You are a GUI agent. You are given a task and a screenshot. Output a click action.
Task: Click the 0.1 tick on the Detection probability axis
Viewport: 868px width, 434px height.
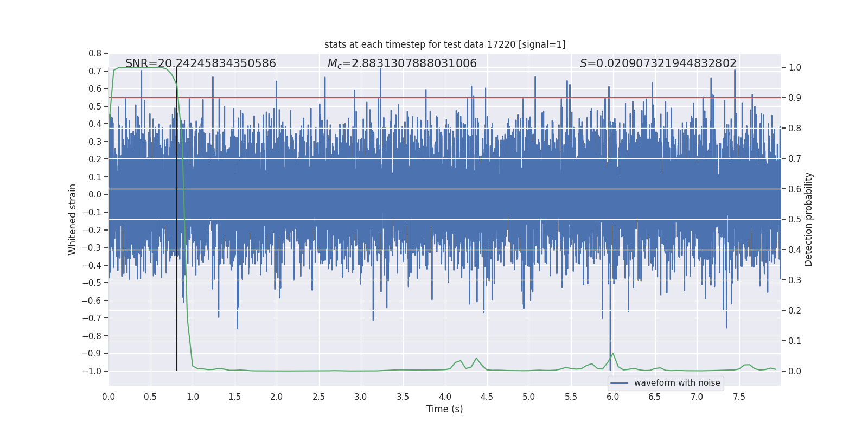tap(795, 341)
